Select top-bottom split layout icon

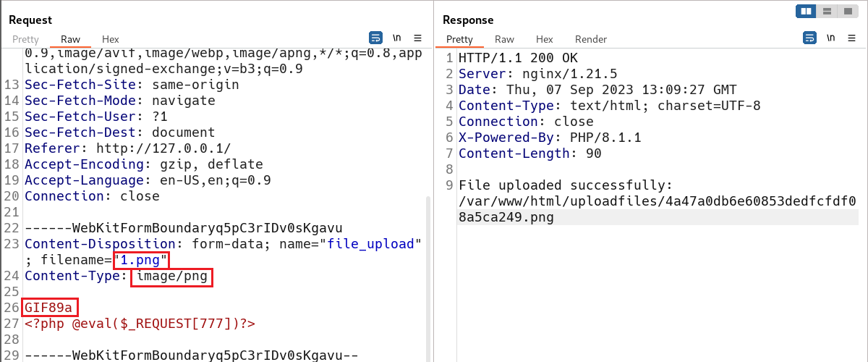pos(826,11)
